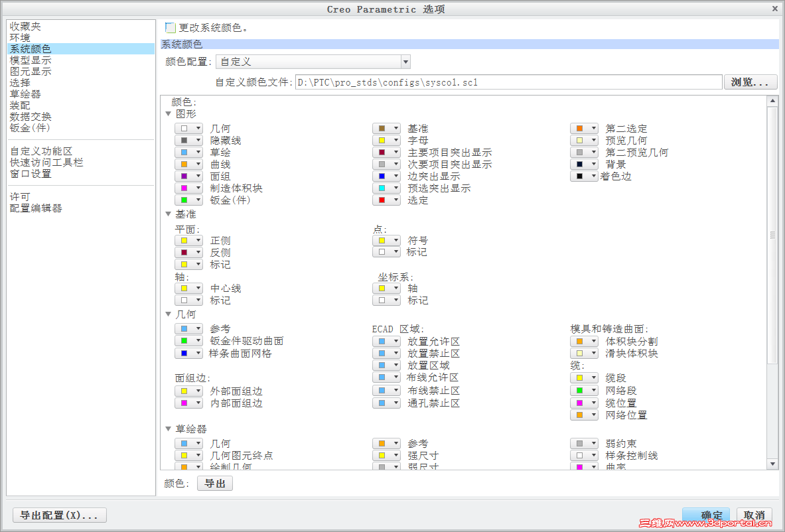The height and width of the screenshot is (532, 785).
Task: Change the 字母 color swatch
Action: (386, 140)
